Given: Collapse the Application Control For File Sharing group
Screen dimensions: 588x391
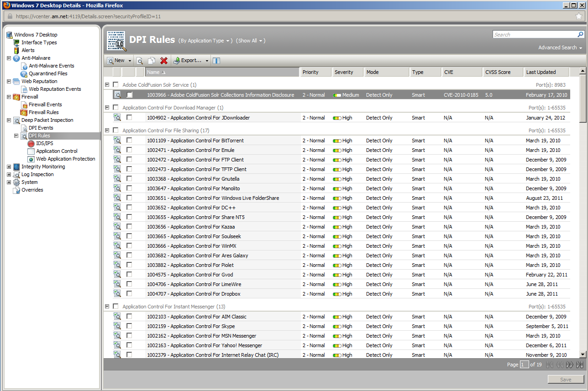Looking at the screenshot, I should tap(107, 130).
